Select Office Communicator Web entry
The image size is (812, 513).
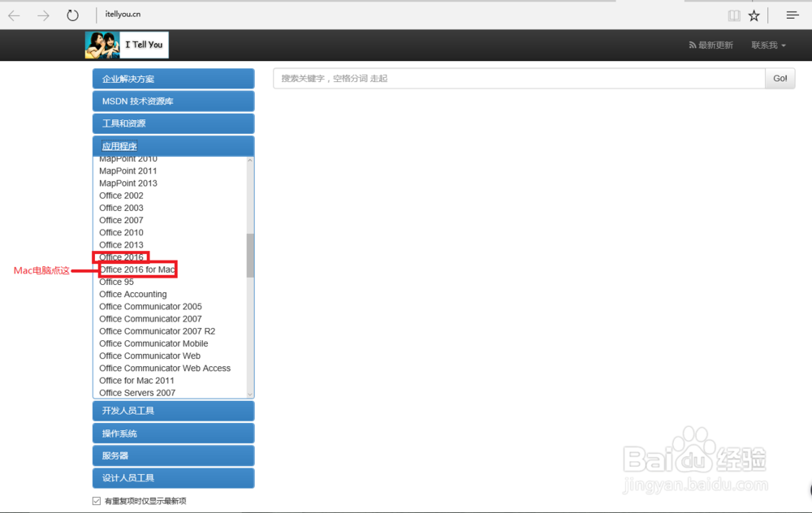(x=149, y=356)
